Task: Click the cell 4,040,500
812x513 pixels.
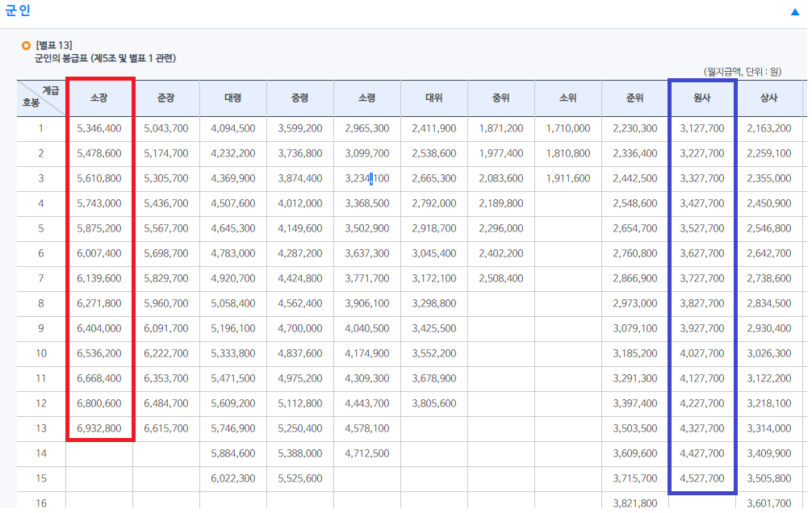Action: [x=367, y=328]
